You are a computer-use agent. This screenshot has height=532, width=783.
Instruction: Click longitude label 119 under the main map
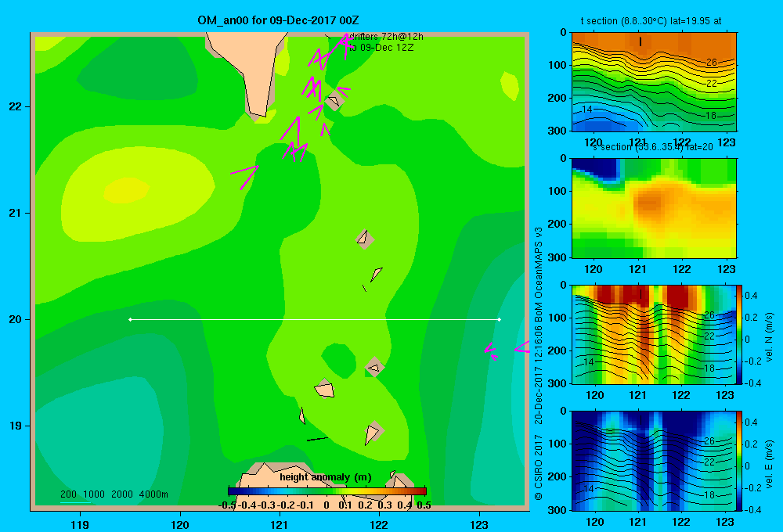tap(81, 524)
